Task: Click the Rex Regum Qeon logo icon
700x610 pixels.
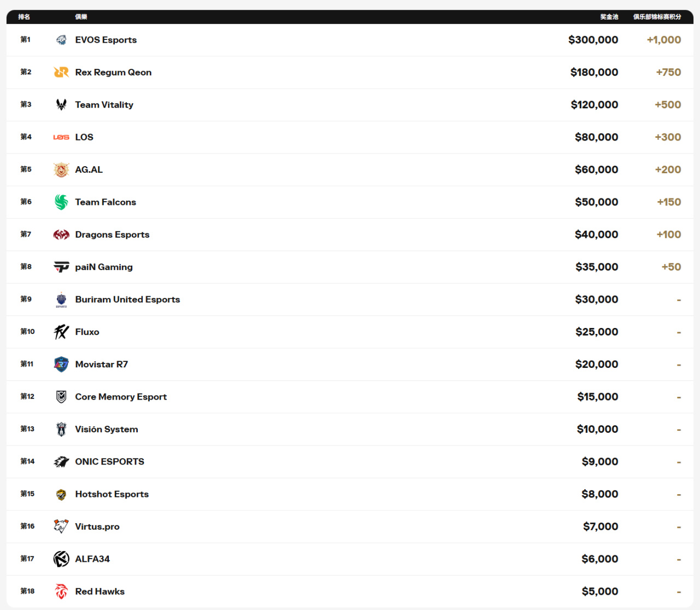Action: point(61,72)
